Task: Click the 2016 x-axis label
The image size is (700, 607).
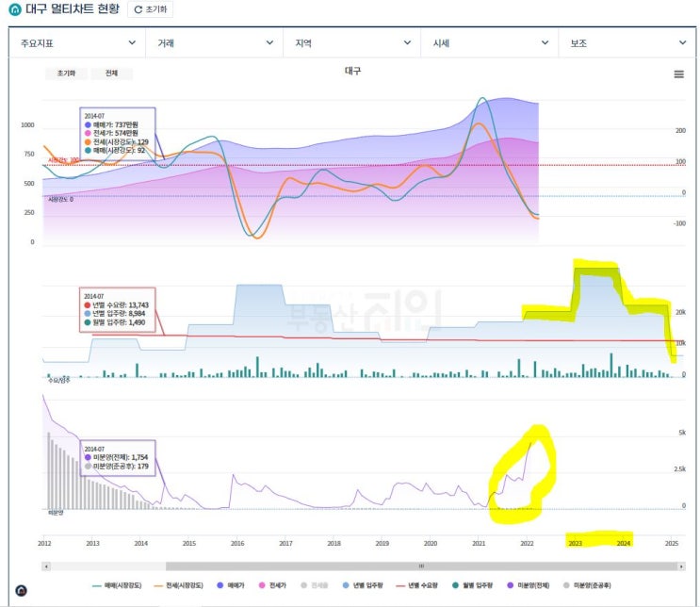Action: pos(237,543)
